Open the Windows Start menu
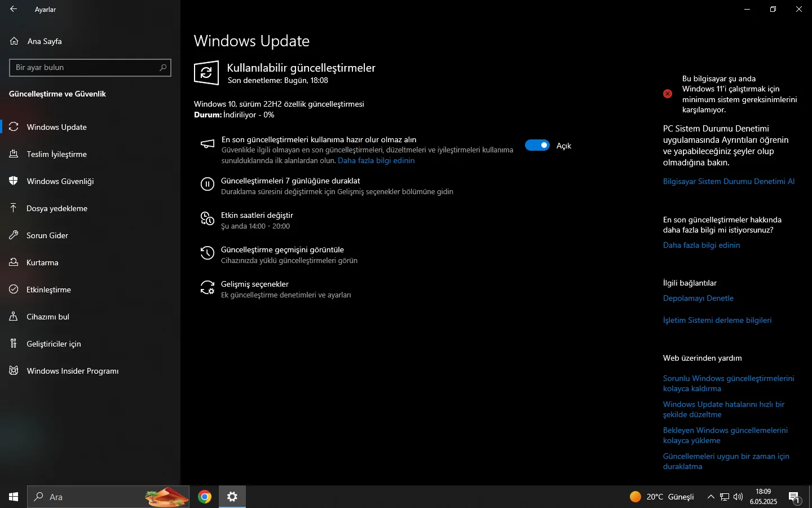Image resolution: width=812 pixels, height=508 pixels. click(14, 497)
